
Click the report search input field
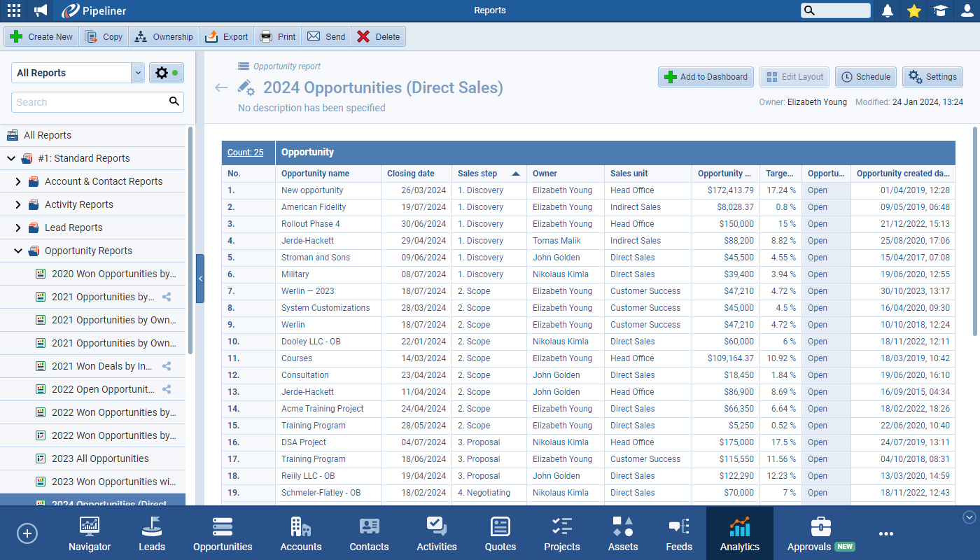click(91, 102)
